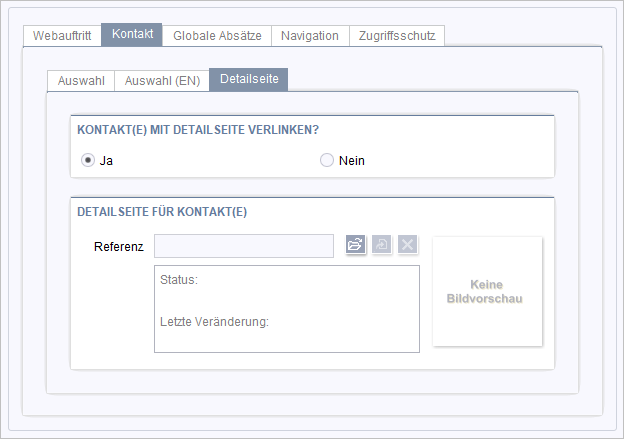The width and height of the screenshot is (624, 439).
Task: Select the Ja radio button
Action: click(88, 160)
